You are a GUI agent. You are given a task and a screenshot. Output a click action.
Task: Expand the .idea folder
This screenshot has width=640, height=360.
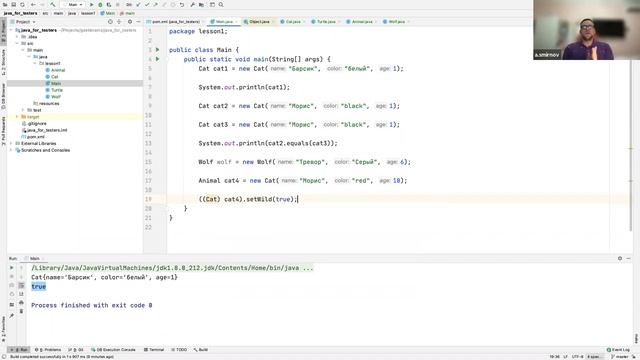pyautogui.click(x=17, y=37)
